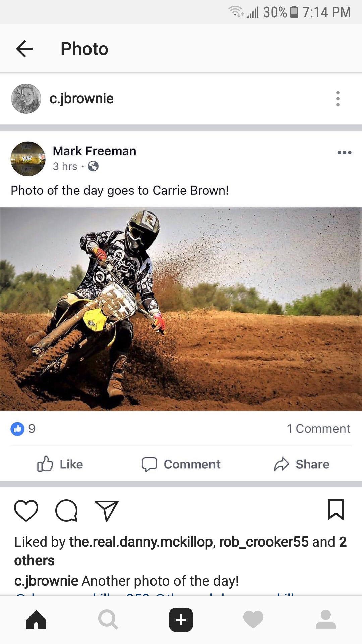Open the.real.danny.mckillop profile link

tap(141, 542)
